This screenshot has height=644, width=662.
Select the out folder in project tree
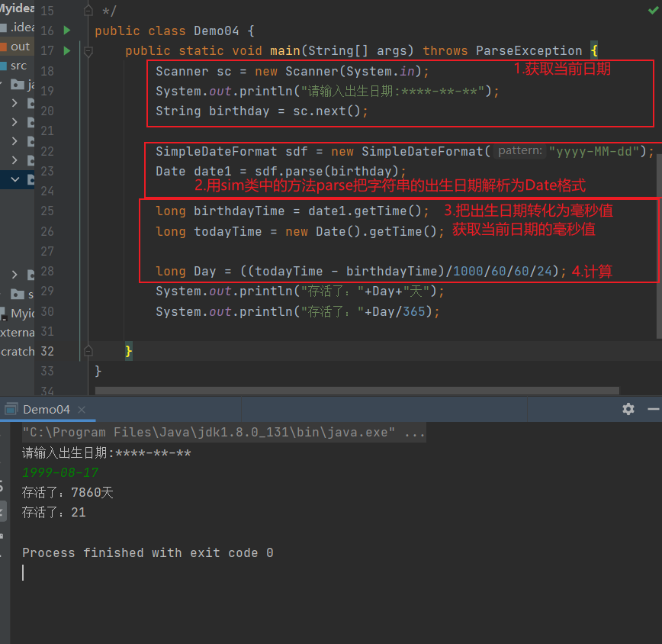point(17,47)
